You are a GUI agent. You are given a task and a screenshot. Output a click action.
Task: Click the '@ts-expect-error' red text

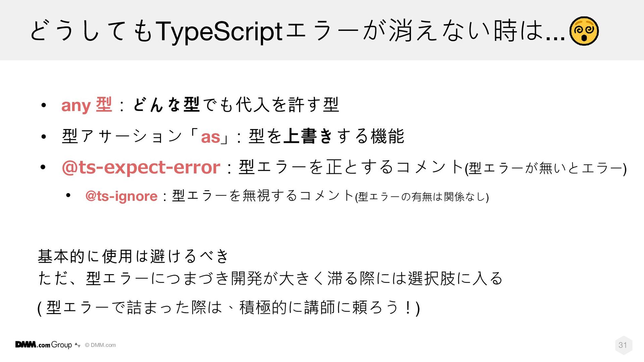tap(141, 167)
